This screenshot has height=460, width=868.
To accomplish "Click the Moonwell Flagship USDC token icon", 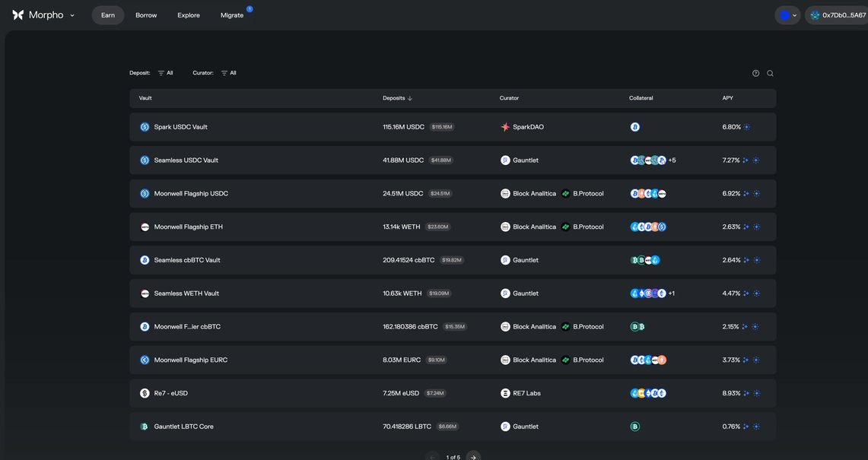I will pos(145,193).
